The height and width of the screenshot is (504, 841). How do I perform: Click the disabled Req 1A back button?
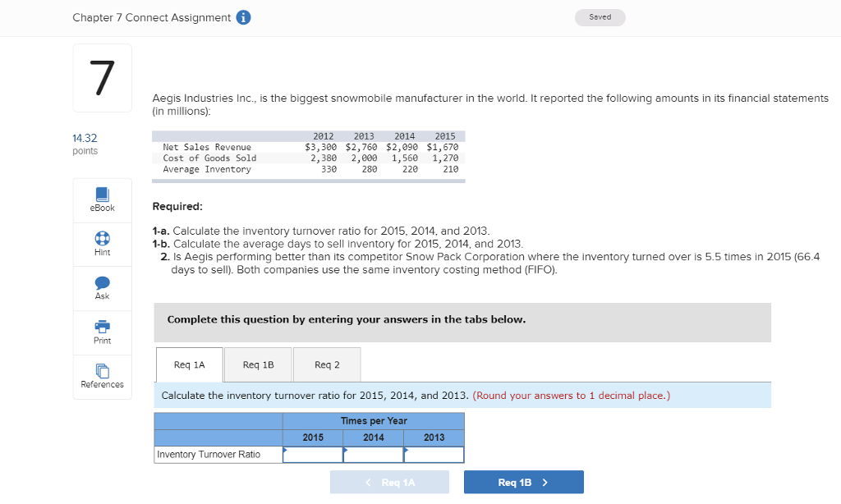pos(389,482)
